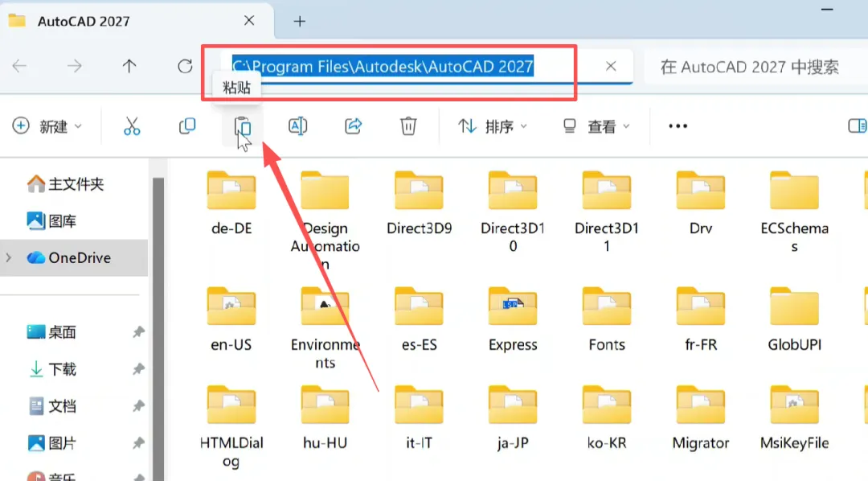
Task: Select OneDrive in navigation pane
Action: coord(74,257)
